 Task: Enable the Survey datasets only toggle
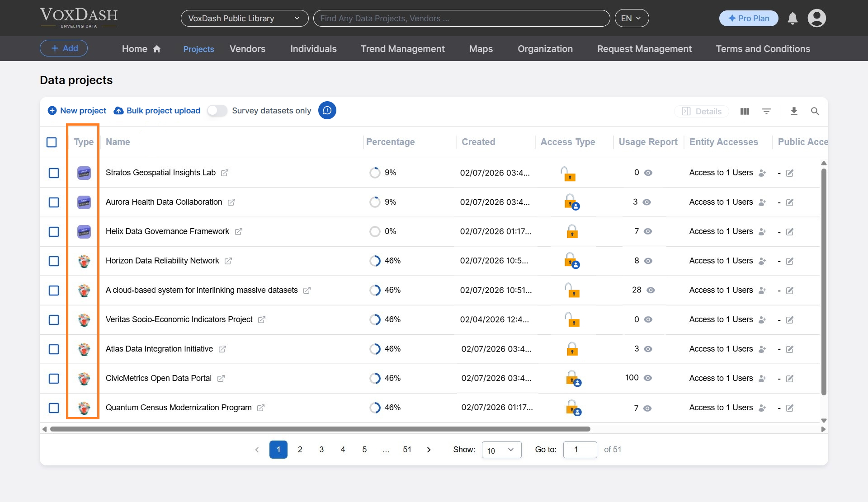(x=217, y=110)
